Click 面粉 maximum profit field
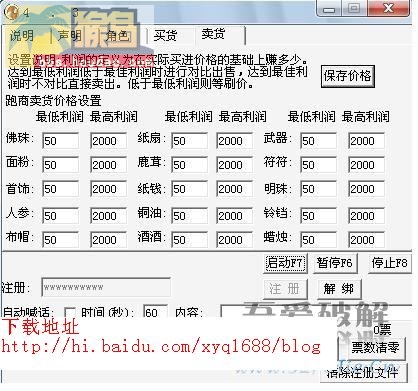 pyautogui.click(x=108, y=165)
